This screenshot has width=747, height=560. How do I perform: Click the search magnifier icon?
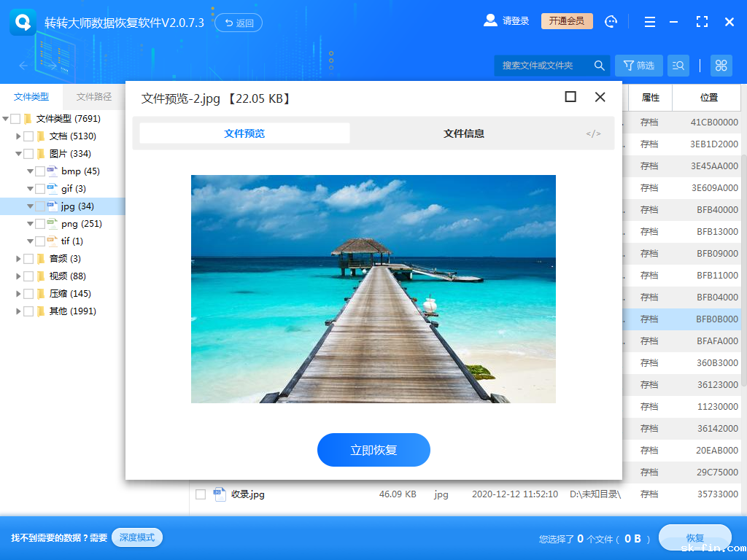tap(599, 65)
